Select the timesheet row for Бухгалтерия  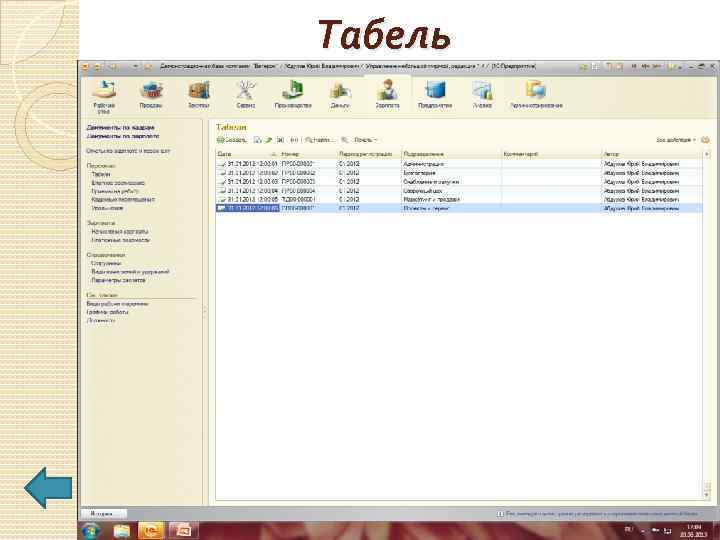[x=459, y=173]
